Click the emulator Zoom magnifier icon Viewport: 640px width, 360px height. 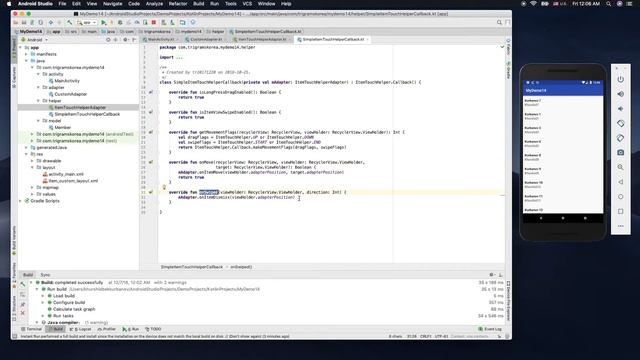(x=620, y=167)
